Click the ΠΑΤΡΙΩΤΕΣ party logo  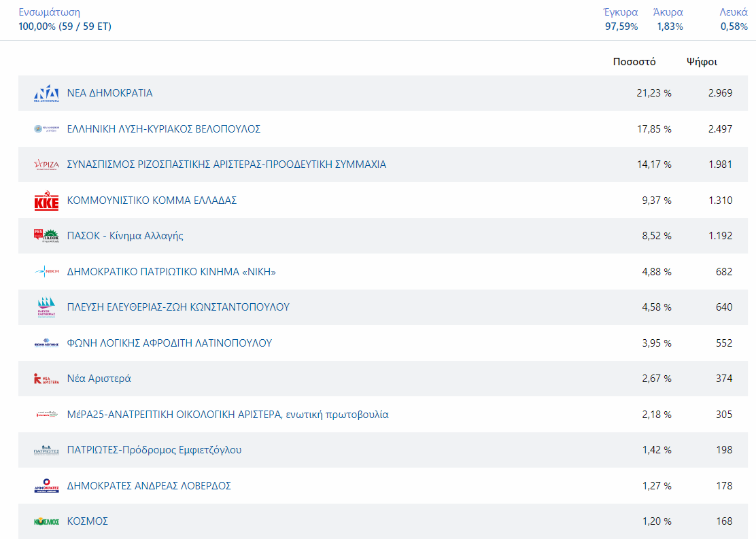pyautogui.click(x=46, y=450)
